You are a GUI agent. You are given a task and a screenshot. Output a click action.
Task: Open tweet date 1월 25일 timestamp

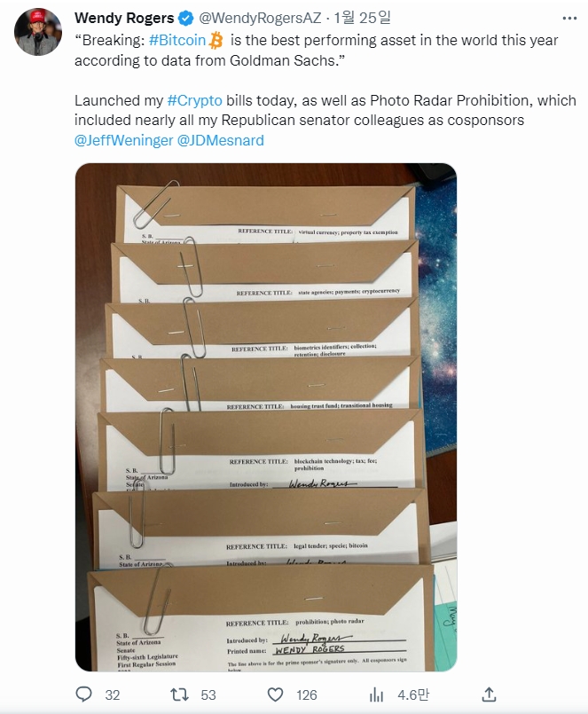coord(363,19)
